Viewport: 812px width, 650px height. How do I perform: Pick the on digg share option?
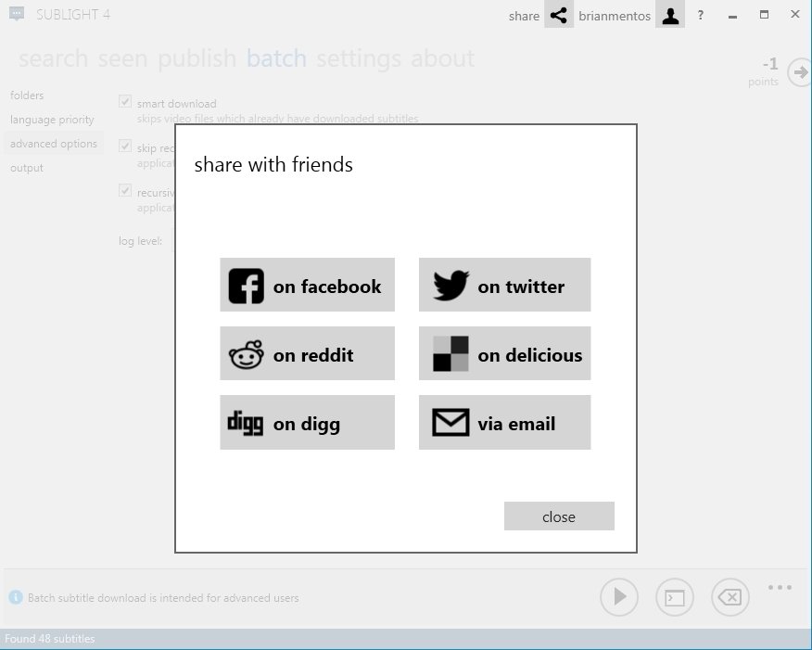coord(307,422)
